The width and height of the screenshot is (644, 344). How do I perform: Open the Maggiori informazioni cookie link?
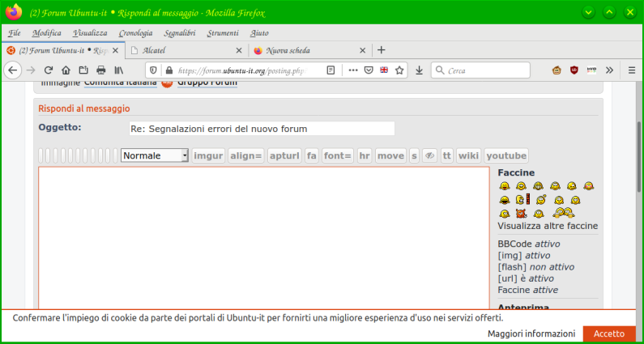coord(531,333)
